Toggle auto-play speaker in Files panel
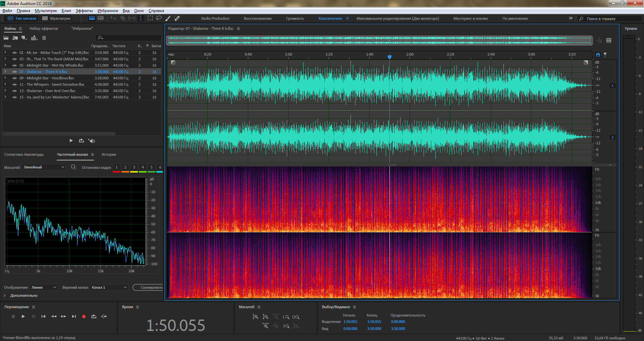Viewport: 644px width, 341px height. click(92, 141)
